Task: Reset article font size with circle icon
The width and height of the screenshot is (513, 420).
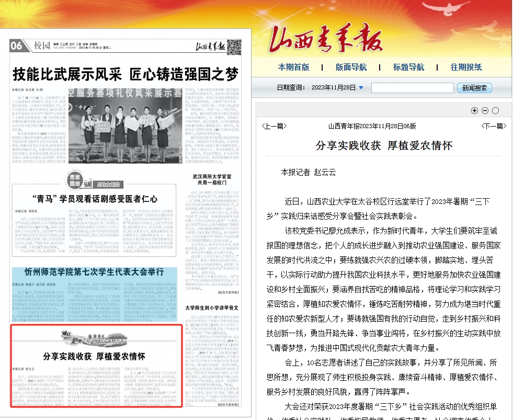Action: (495, 111)
